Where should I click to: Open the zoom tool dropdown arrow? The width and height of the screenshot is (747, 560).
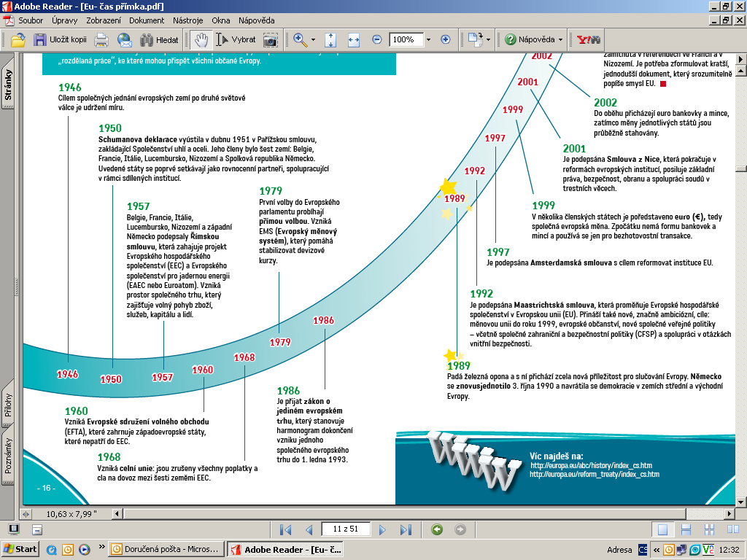tap(313, 40)
